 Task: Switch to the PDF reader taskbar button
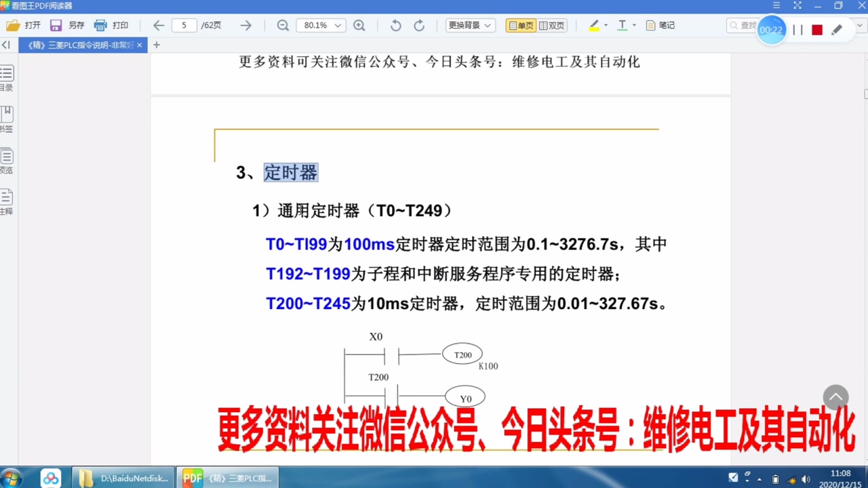(227, 478)
